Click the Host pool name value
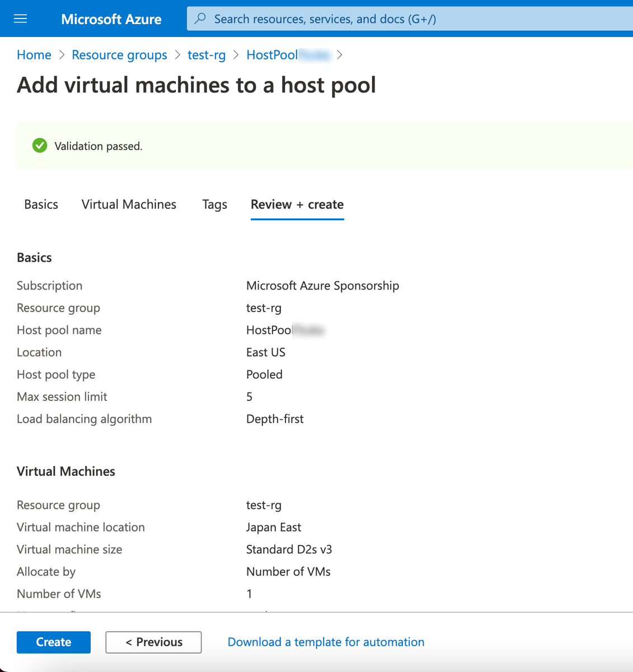Image resolution: width=633 pixels, height=672 pixels. coord(285,330)
